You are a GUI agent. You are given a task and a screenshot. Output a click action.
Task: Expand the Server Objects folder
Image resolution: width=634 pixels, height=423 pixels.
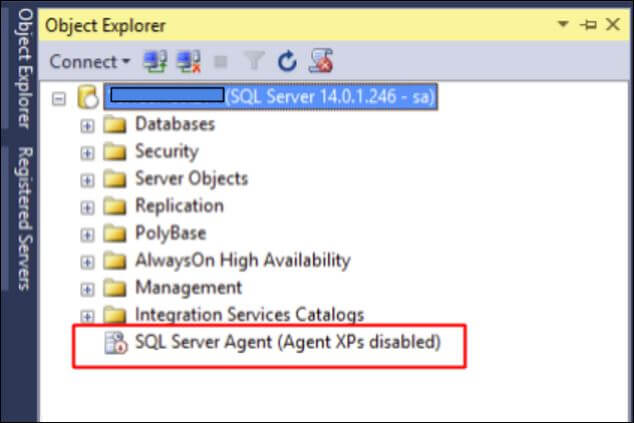(87, 180)
